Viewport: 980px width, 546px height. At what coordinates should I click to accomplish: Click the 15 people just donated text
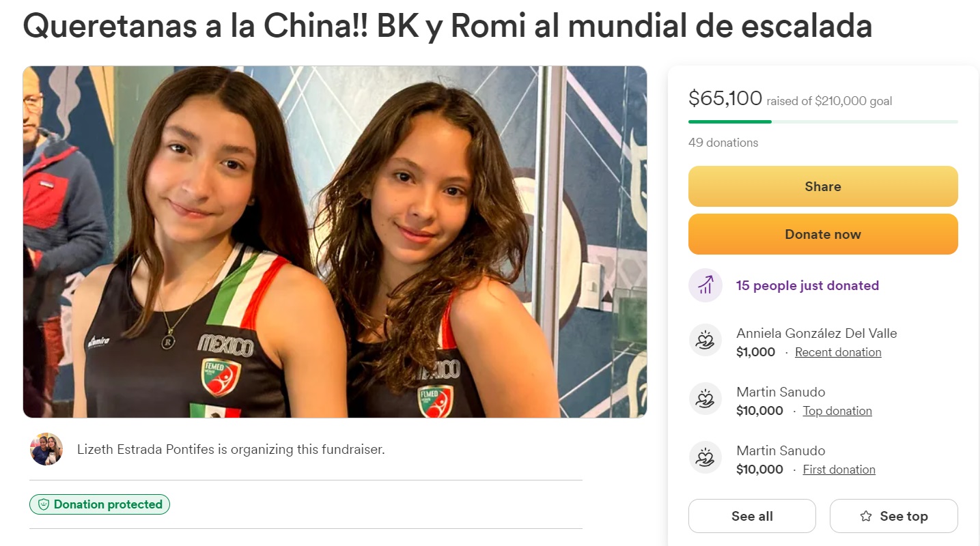click(807, 285)
